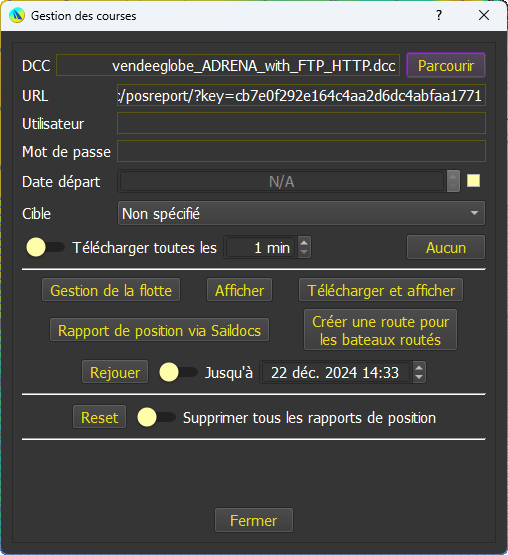Click the Parcourir button

(x=446, y=65)
